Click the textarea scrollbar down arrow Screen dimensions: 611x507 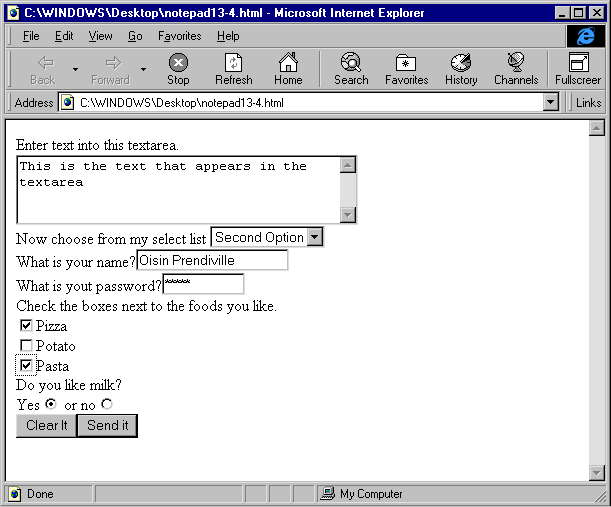pyautogui.click(x=348, y=215)
